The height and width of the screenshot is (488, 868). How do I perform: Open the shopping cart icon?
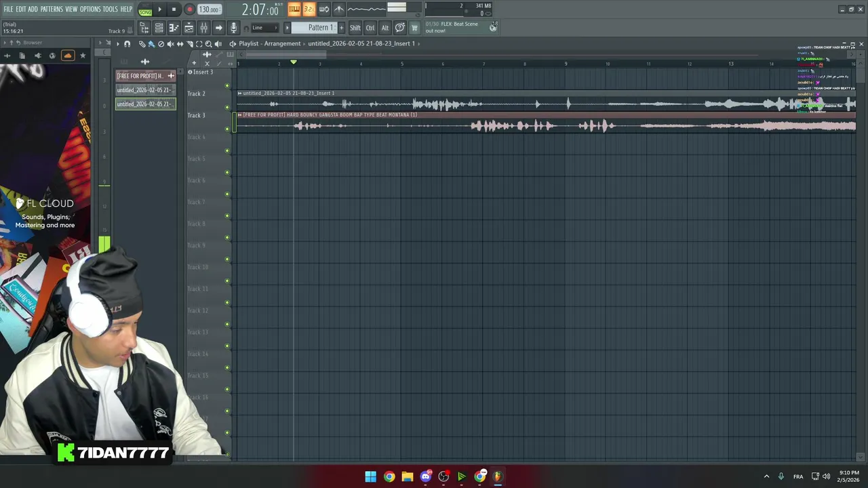(x=414, y=28)
